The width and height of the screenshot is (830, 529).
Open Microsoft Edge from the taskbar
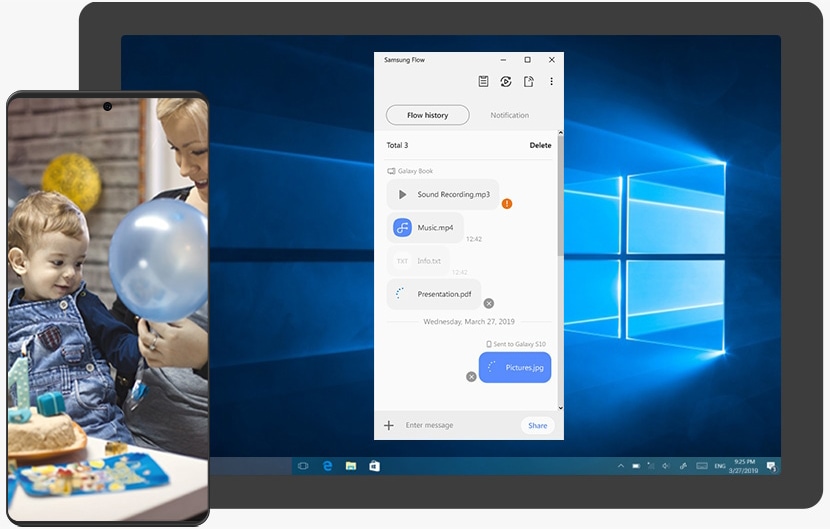point(327,466)
